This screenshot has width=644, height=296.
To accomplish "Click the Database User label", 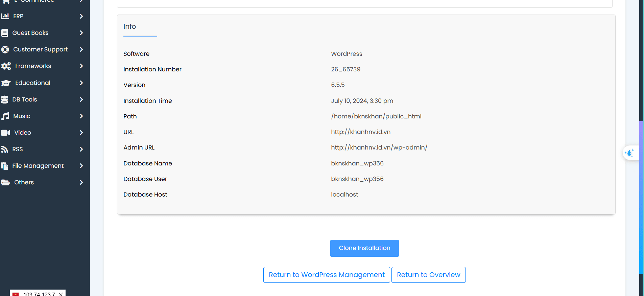I will pos(145,179).
